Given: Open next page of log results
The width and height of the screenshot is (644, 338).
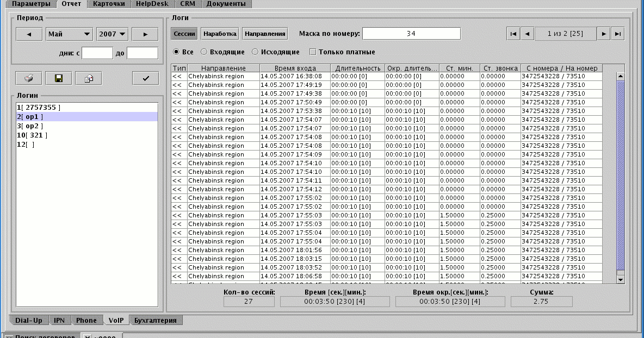Looking at the screenshot, I should point(604,33).
